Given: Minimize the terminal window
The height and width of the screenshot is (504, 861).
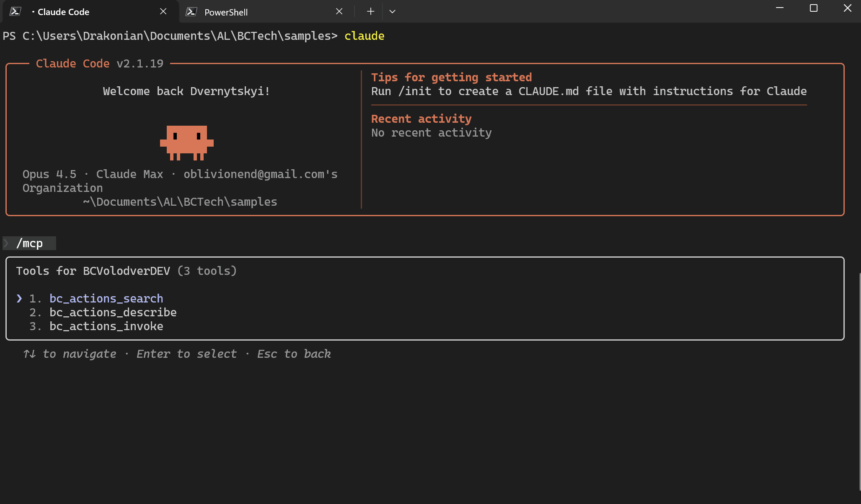Looking at the screenshot, I should [x=780, y=8].
